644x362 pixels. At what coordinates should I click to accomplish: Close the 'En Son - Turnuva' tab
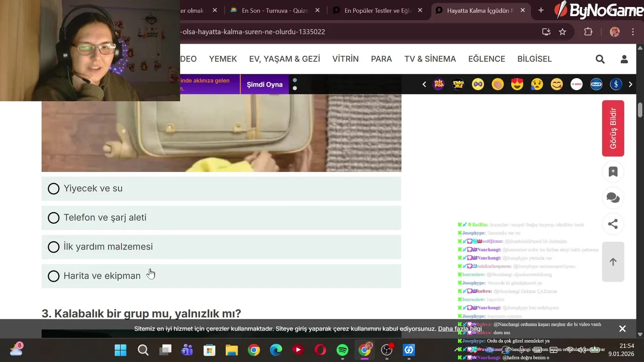pyautogui.click(x=317, y=10)
